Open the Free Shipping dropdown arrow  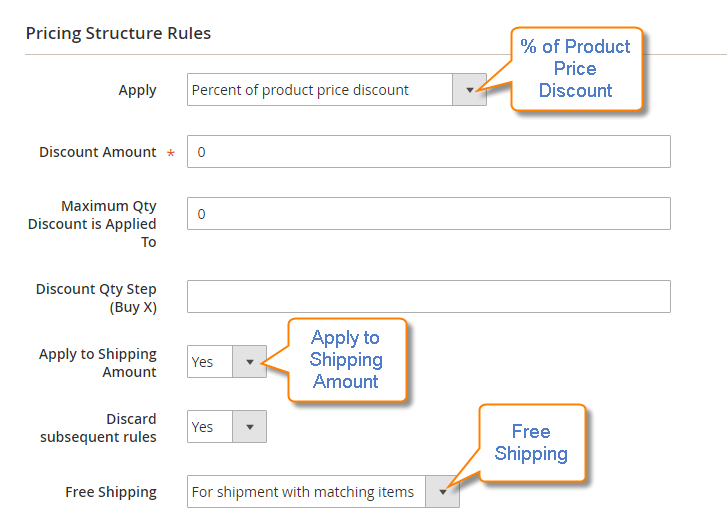click(442, 492)
